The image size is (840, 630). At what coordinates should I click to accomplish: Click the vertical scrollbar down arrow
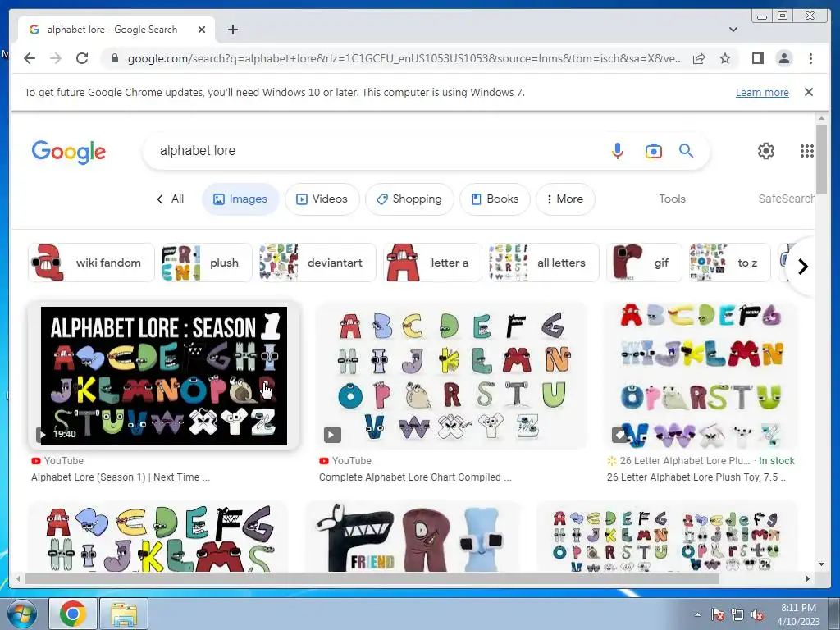(x=821, y=564)
